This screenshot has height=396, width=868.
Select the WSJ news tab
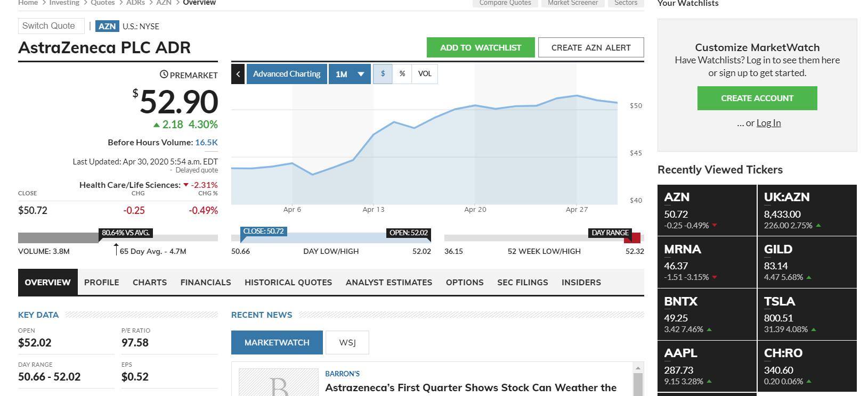coord(347,342)
